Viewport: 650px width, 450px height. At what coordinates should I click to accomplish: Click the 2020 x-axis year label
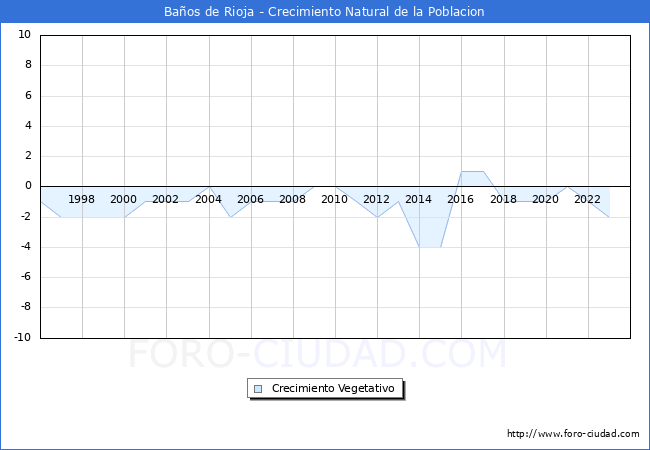[x=545, y=199]
